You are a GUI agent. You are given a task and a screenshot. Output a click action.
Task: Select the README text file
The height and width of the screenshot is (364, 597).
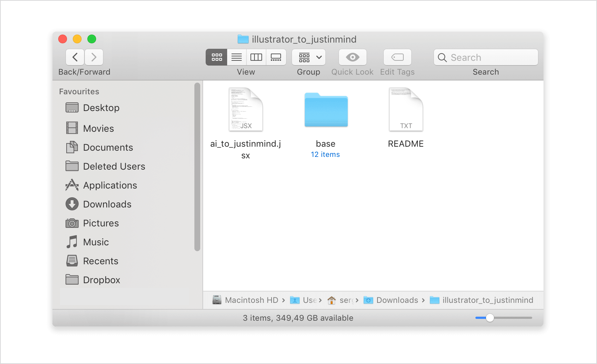tap(406, 110)
